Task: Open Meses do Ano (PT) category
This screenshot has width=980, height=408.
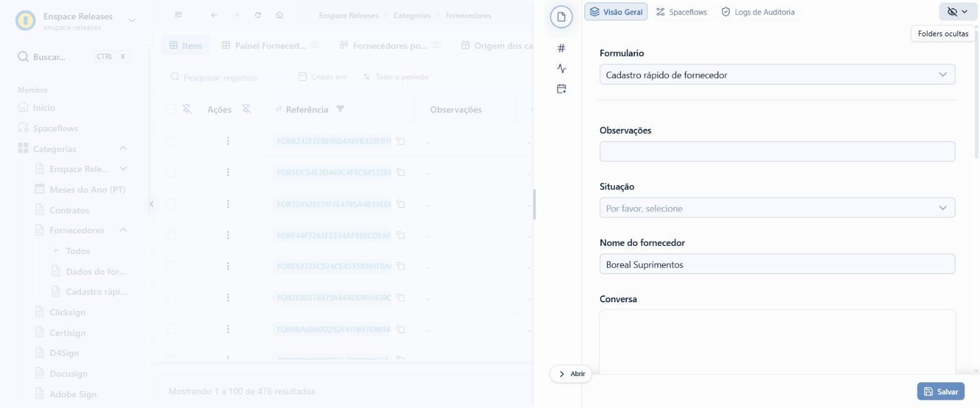Action: point(81,189)
